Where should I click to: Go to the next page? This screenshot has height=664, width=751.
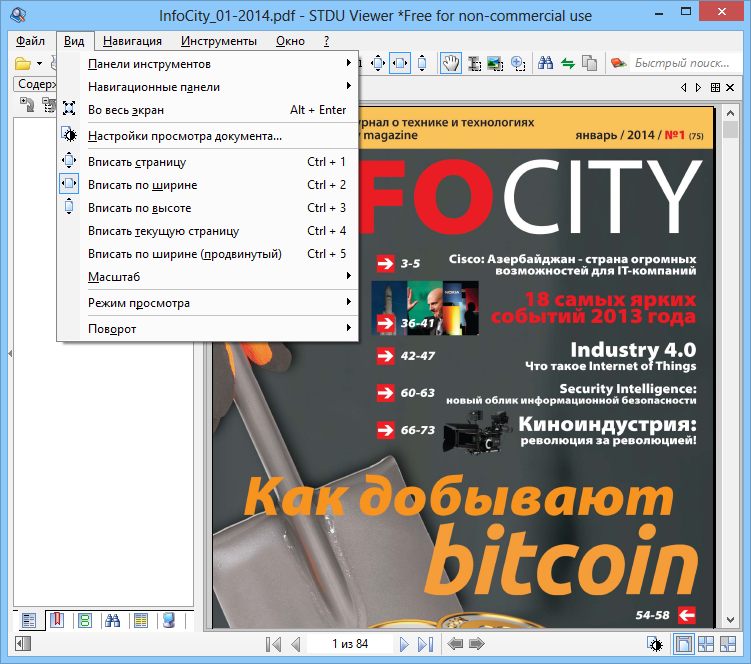(x=404, y=644)
